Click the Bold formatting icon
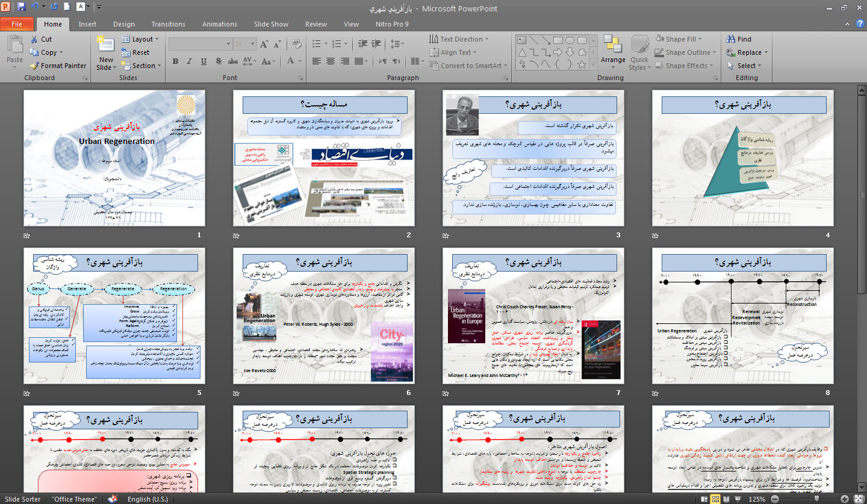867x504 pixels. pyautogui.click(x=175, y=61)
